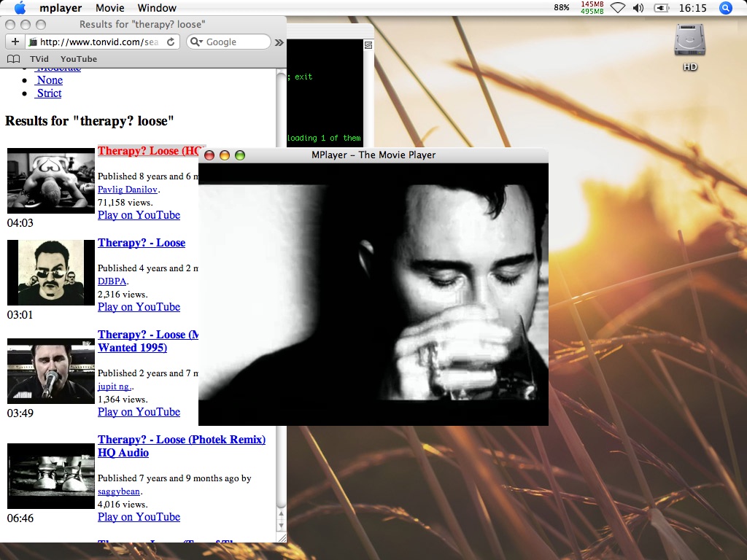Image resolution: width=747 pixels, height=560 pixels.
Task: Click the MPlayer window title bar
Action: 373,155
